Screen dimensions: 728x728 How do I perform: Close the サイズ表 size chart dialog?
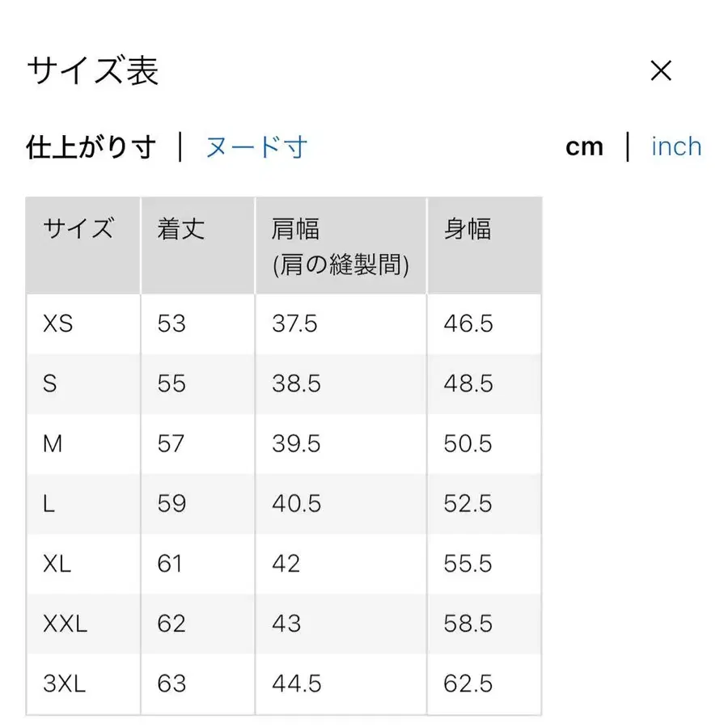[661, 71]
